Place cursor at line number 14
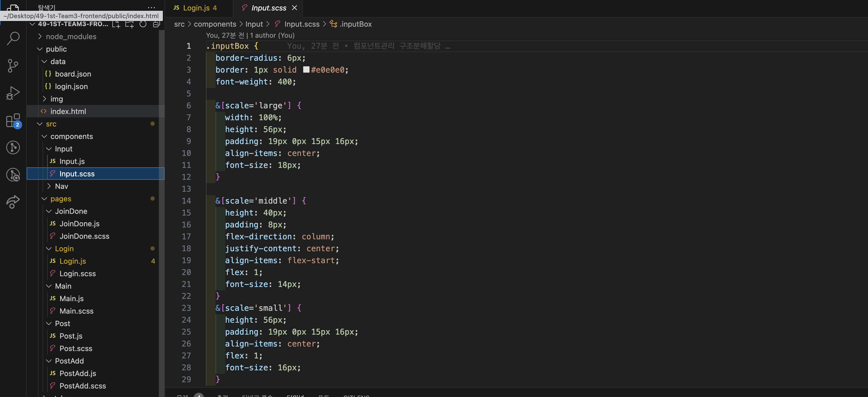The height and width of the screenshot is (397, 868). 186,201
